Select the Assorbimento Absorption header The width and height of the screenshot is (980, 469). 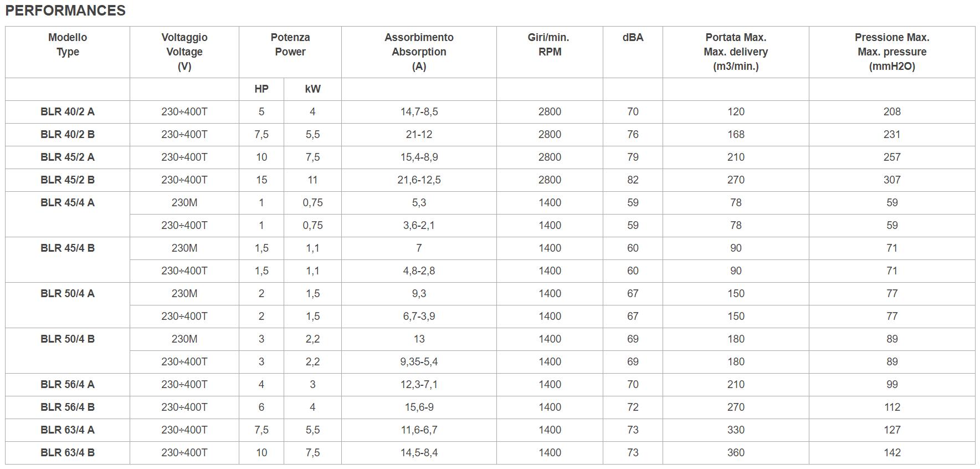419,52
